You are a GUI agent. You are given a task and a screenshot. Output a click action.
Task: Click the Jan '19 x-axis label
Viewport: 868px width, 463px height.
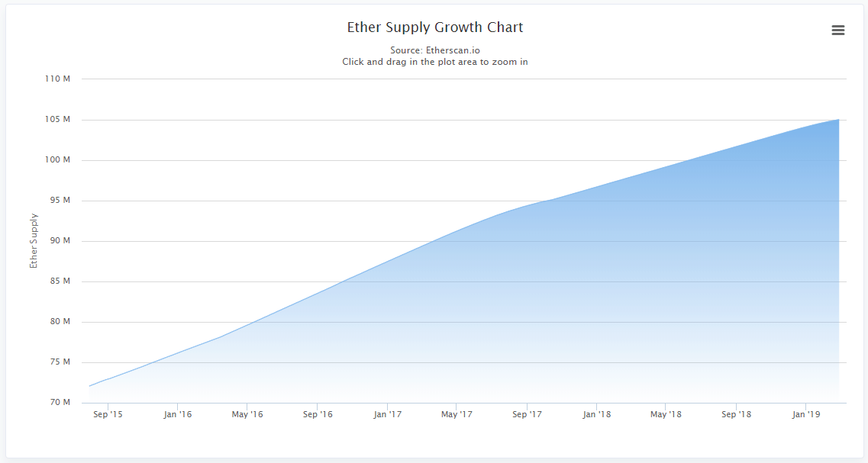tap(806, 414)
